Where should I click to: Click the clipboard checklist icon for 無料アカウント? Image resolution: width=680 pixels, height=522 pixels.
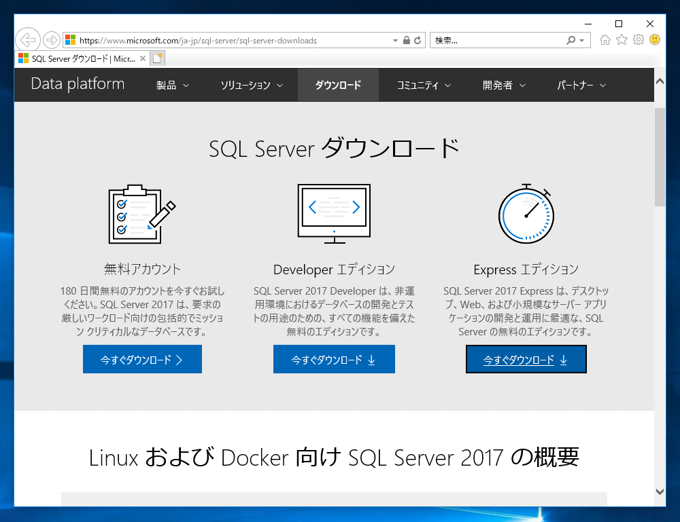coord(142,214)
